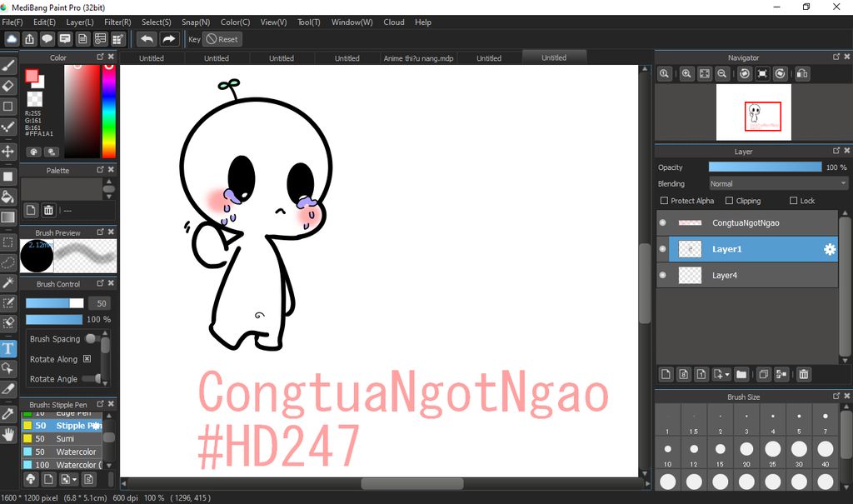Select the Gradient tool
The height and width of the screenshot is (504, 853).
click(x=8, y=217)
